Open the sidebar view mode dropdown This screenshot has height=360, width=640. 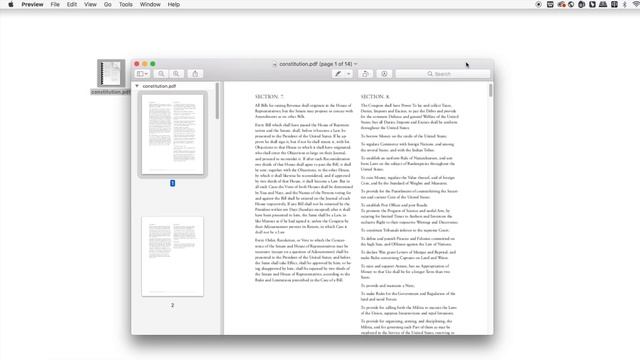tap(142, 74)
